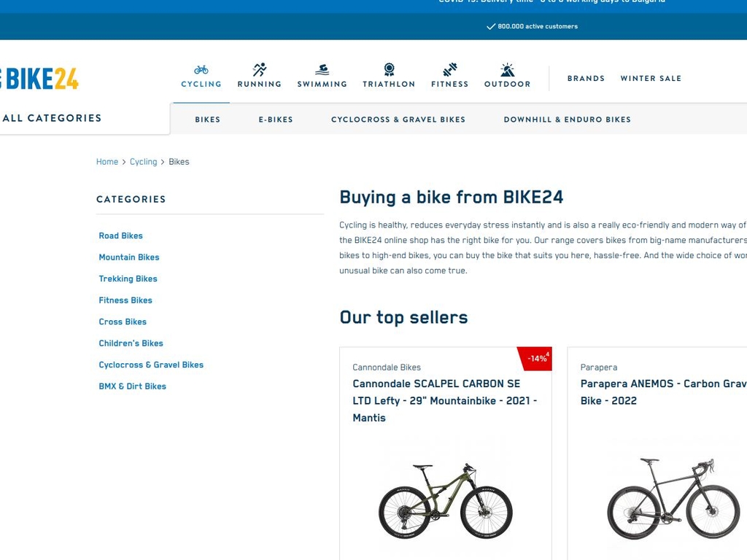Open the All Categories menu

(53, 118)
